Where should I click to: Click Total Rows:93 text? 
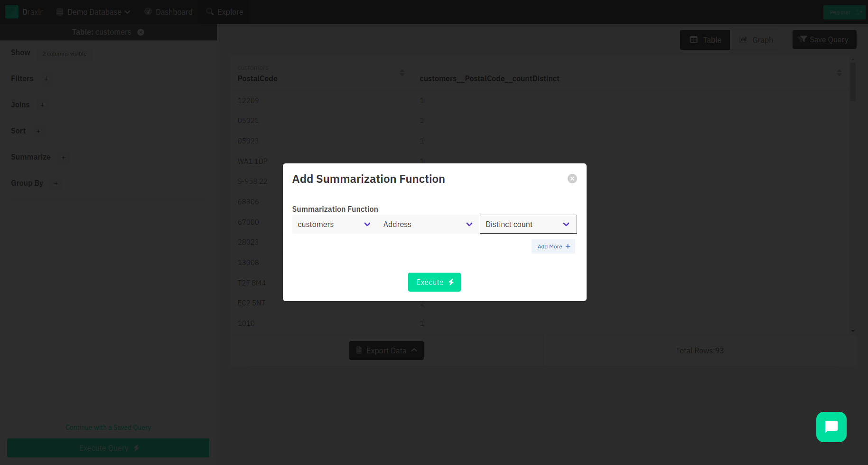pos(700,351)
